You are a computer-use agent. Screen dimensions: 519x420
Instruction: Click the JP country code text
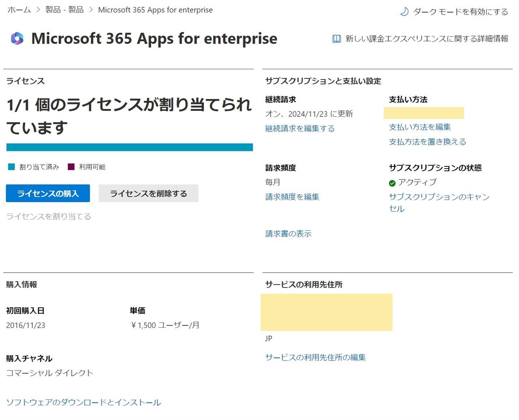268,339
